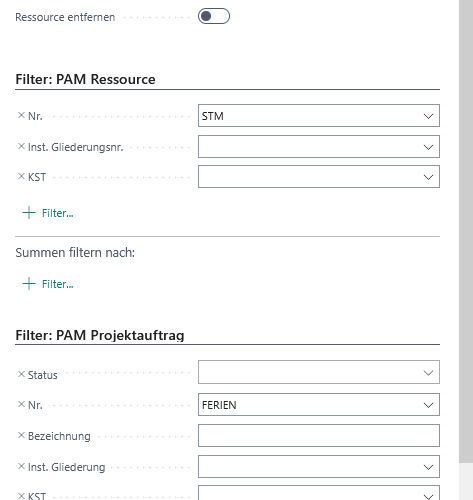Remove the Bezeichnung filter
The height and width of the screenshot is (500, 473).
[x=21, y=435]
